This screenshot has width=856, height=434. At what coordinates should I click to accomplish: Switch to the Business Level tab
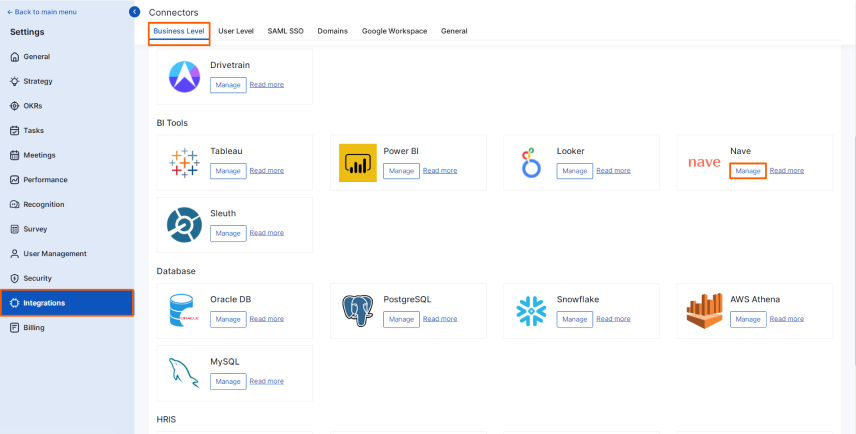coord(179,31)
